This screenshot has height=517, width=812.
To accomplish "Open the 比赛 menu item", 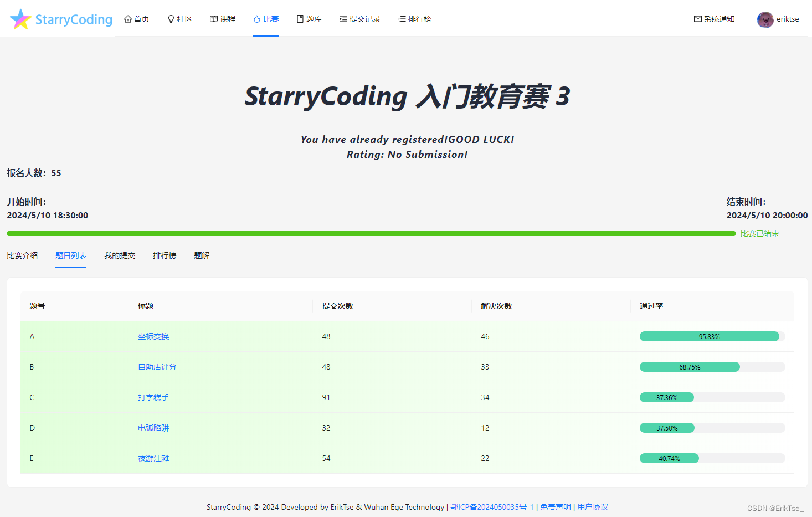I will [x=266, y=19].
